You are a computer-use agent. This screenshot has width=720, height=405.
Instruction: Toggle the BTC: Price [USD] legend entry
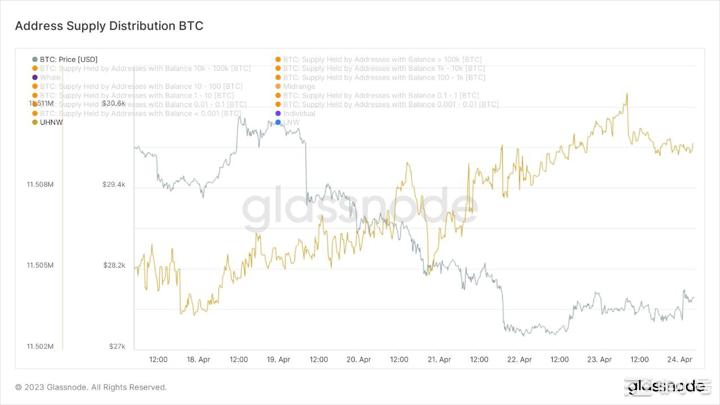tap(72, 59)
